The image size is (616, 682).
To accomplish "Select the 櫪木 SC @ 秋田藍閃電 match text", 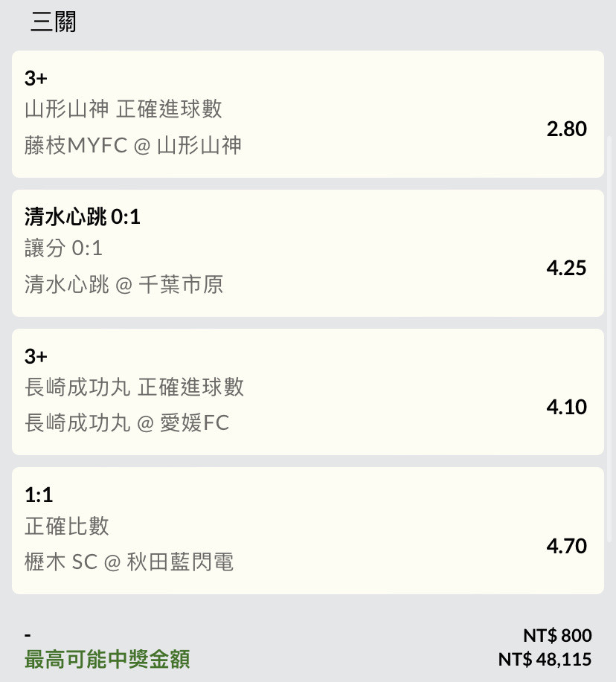I will tap(129, 562).
